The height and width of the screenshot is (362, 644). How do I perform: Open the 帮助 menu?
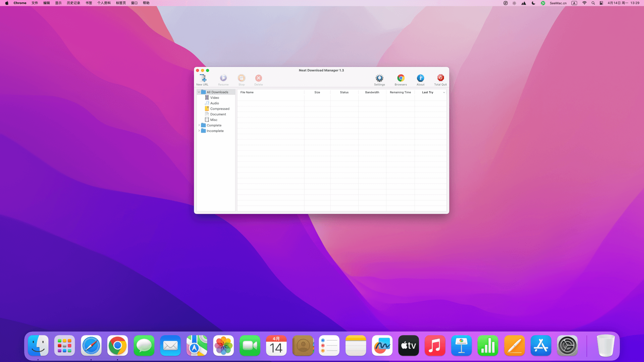click(x=146, y=3)
